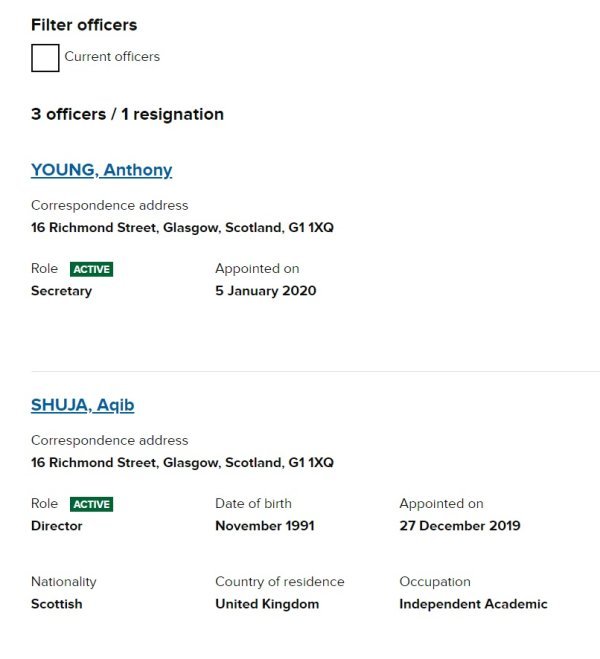600x659 pixels.
Task: Click the Secretary role text
Action: click(61, 291)
